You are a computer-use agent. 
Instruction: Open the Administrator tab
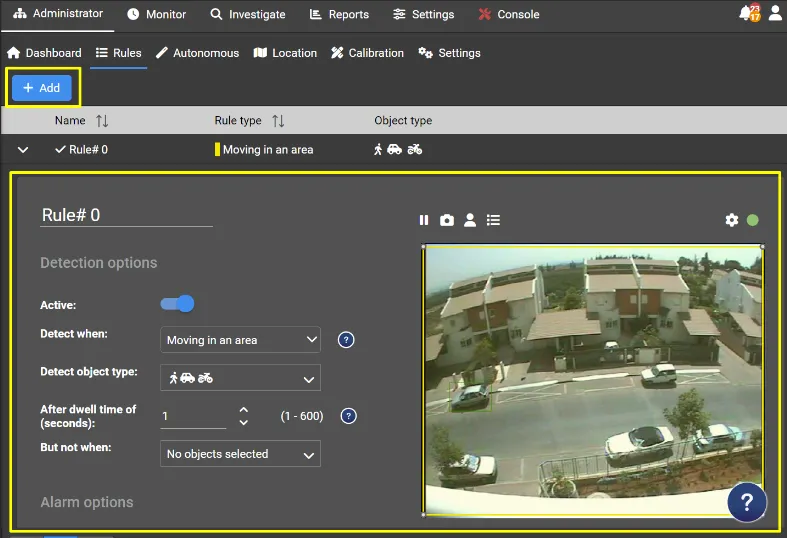click(x=58, y=14)
